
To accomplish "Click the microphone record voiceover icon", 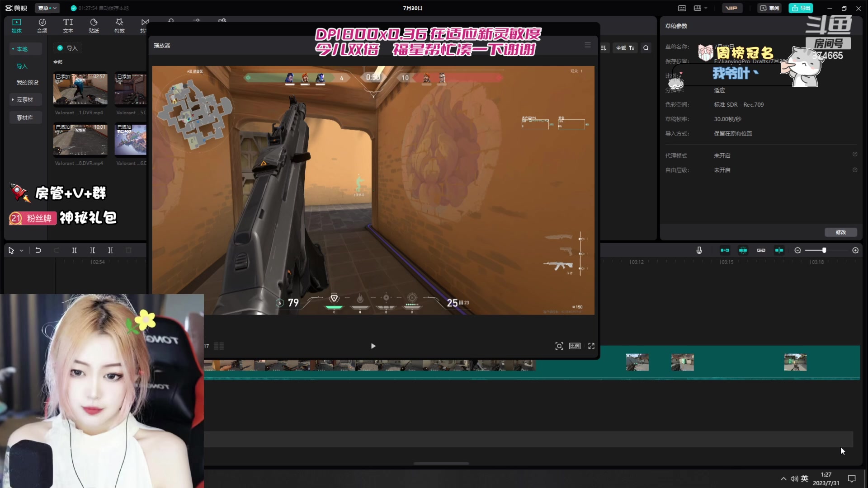I will [x=699, y=250].
